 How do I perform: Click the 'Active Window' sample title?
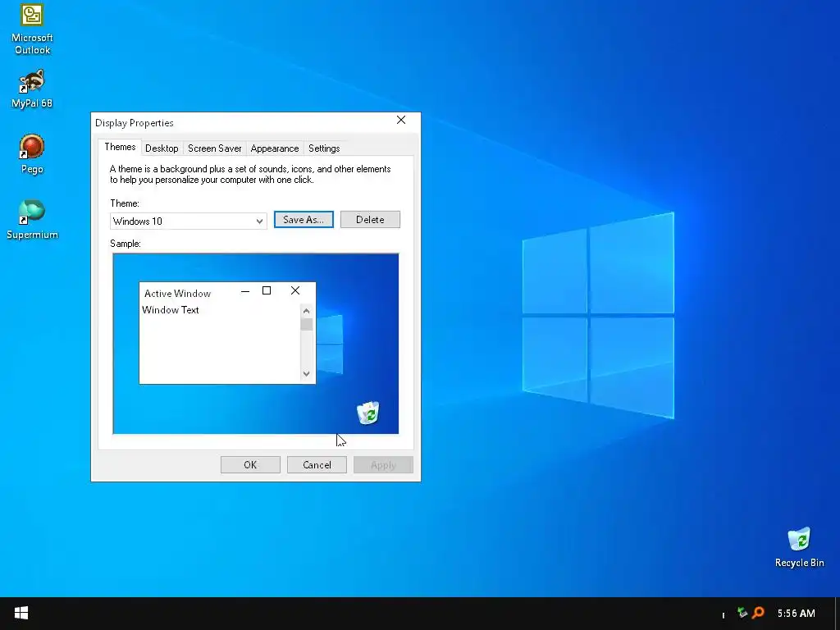(177, 294)
